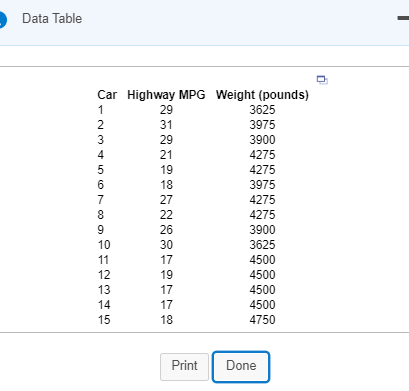
Task: Click the weight 4500 in car 12 row
Action: tap(262, 275)
